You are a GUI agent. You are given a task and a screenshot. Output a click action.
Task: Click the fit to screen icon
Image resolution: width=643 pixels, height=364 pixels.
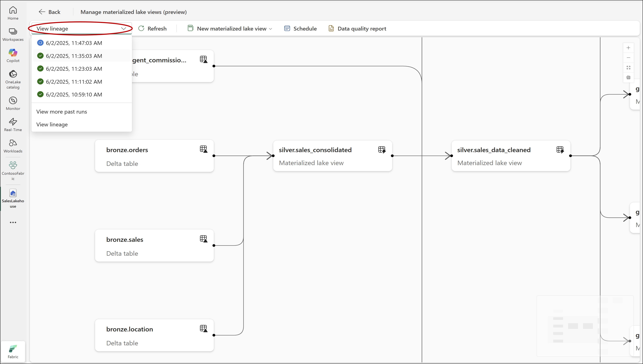[x=628, y=68]
